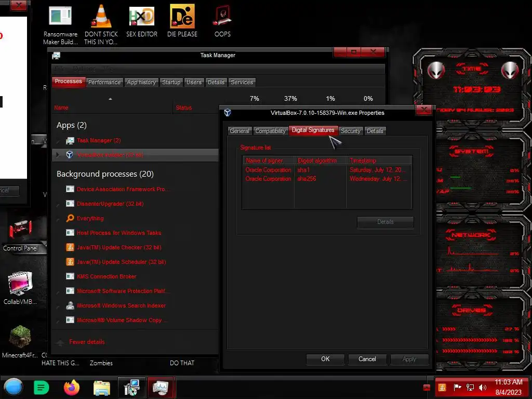The image size is (532, 399).
Task: Click the Start orb on the taskbar
Action: click(13, 387)
